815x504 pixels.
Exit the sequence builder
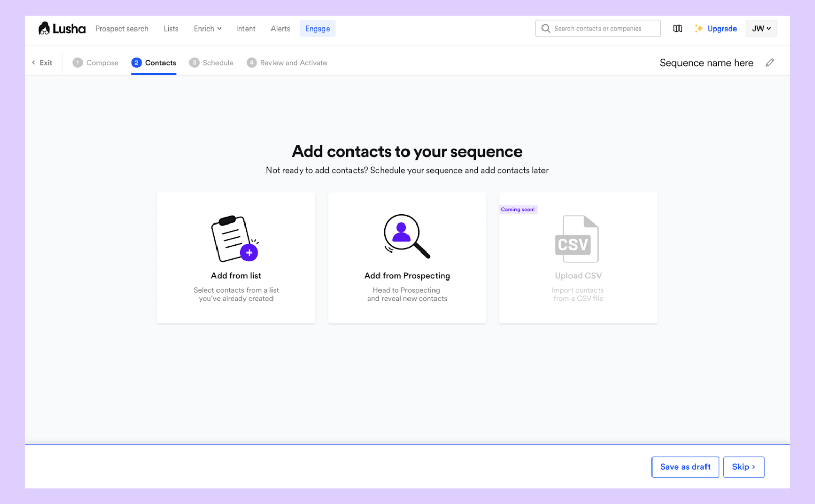42,63
